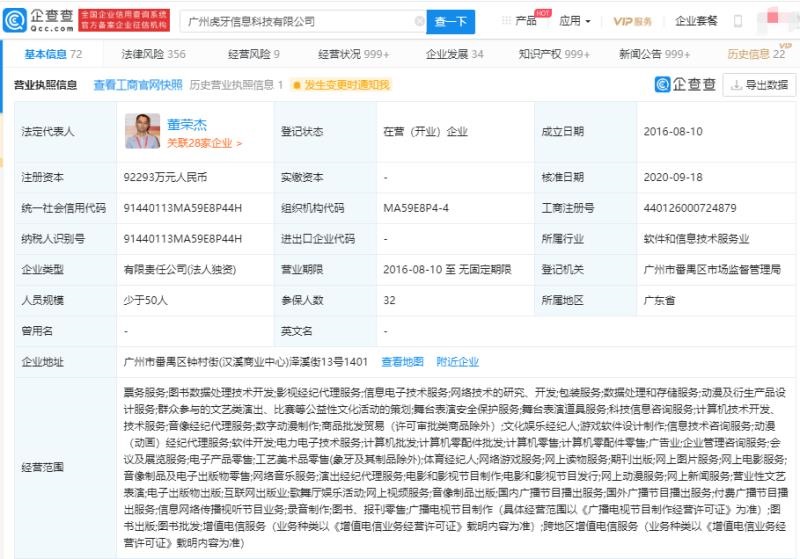Select organization code MA59E8P4-4
Viewport: 800px width, 559px height.
(416, 208)
